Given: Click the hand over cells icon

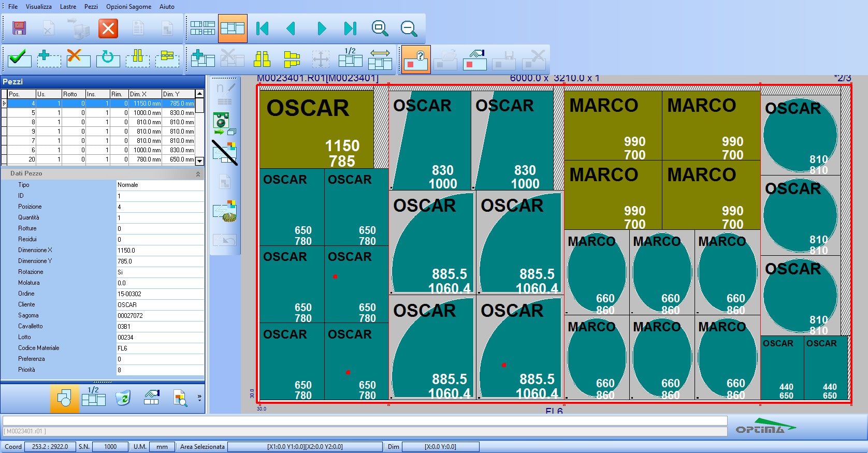Looking at the screenshot, I should pos(151,398).
